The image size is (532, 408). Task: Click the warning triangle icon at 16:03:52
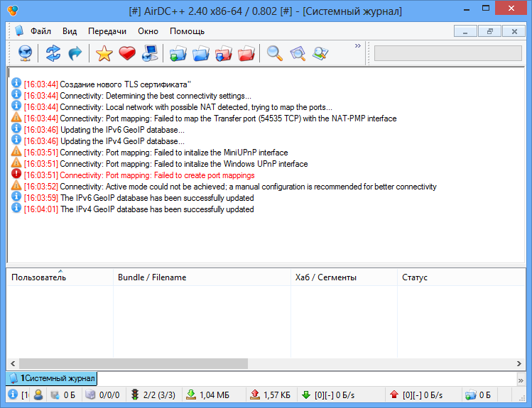pyautogui.click(x=16, y=185)
